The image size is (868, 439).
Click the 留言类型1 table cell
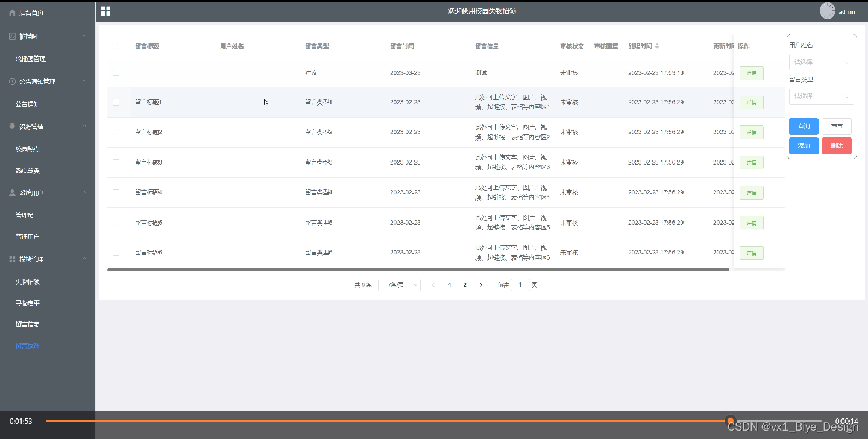[x=318, y=103]
